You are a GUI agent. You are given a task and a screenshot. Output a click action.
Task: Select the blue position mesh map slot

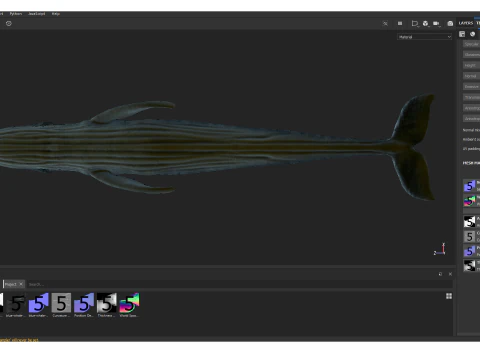tap(470, 251)
